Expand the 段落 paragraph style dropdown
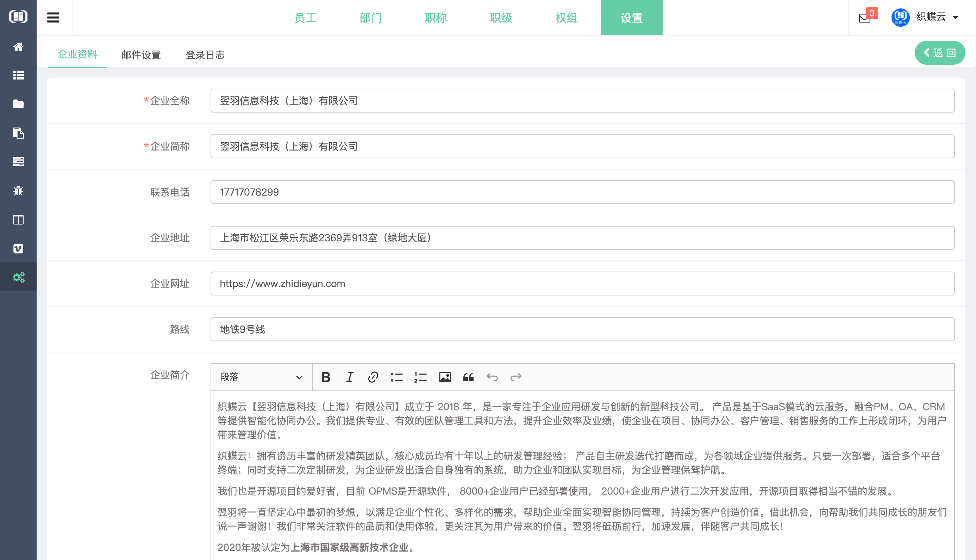Screen dimensions: 976x560 coord(261,377)
